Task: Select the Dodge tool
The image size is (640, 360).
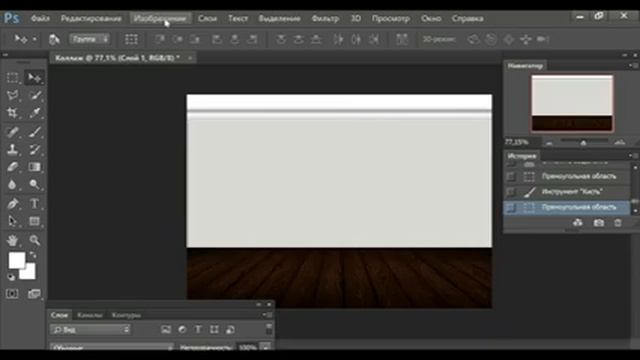Action: tap(34, 184)
